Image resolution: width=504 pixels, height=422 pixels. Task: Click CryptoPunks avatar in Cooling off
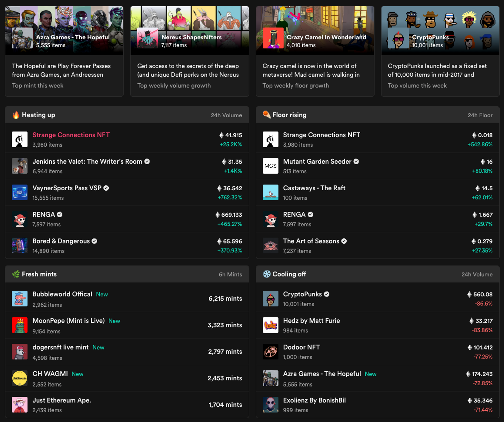pyautogui.click(x=270, y=298)
